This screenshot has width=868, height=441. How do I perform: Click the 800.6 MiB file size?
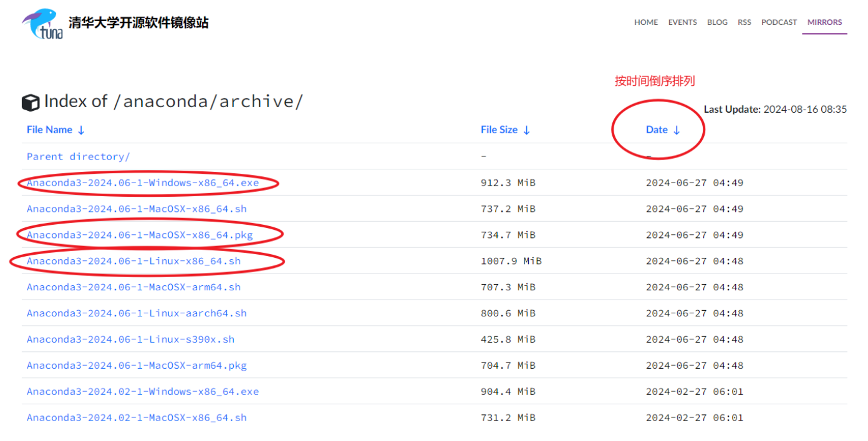click(x=508, y=314)
